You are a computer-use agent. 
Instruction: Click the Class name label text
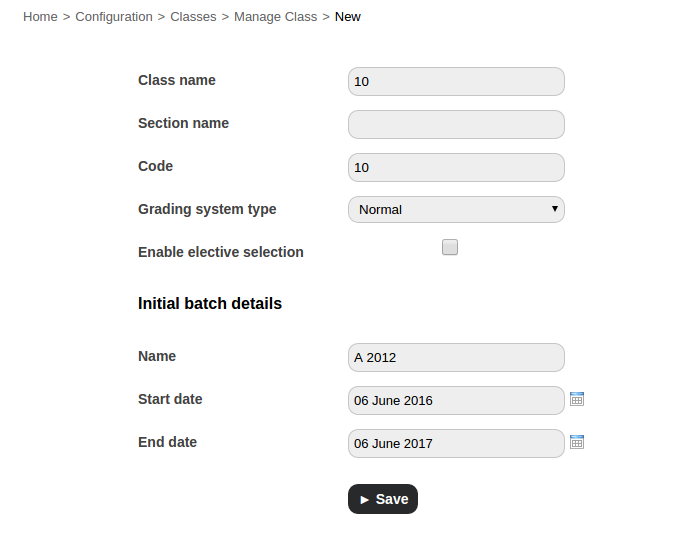[x=177, y=80]
